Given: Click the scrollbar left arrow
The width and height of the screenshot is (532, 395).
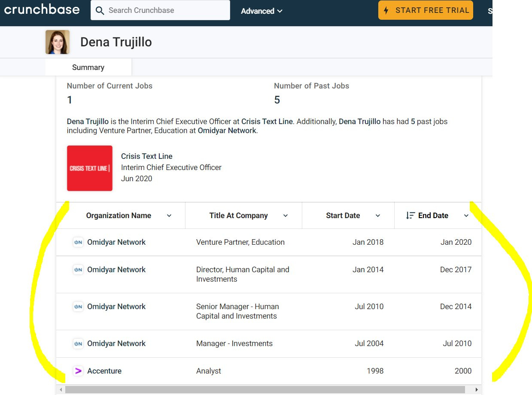Looking at the screenshot, I should click(x=61, y=389).
